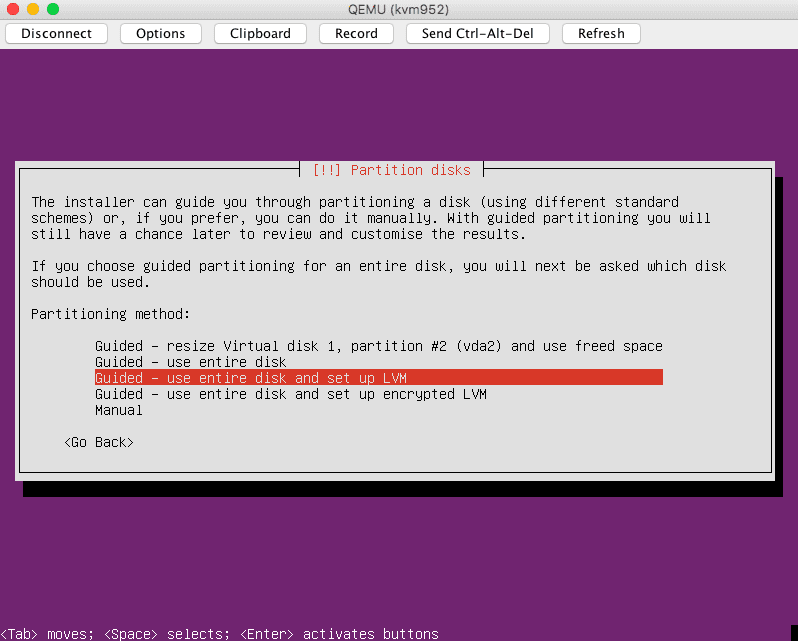The image size is (798, 641).
Task: Refresh the console display
Action: click(601, 33)
